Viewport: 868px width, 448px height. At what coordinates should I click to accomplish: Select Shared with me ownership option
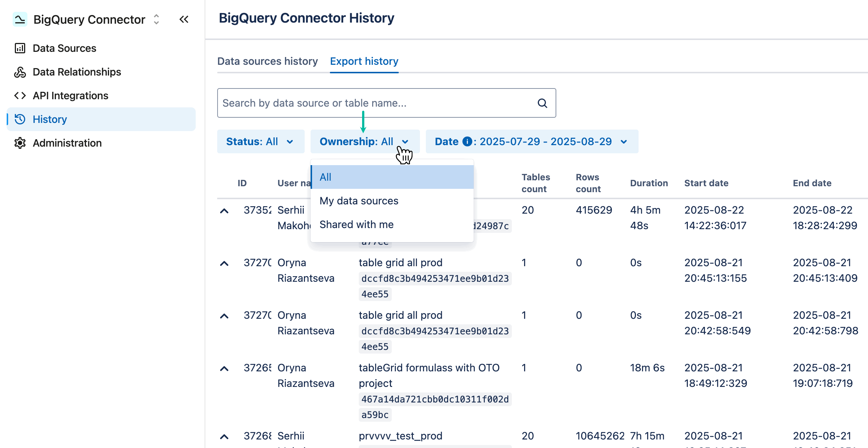click(x=356, y=224)
